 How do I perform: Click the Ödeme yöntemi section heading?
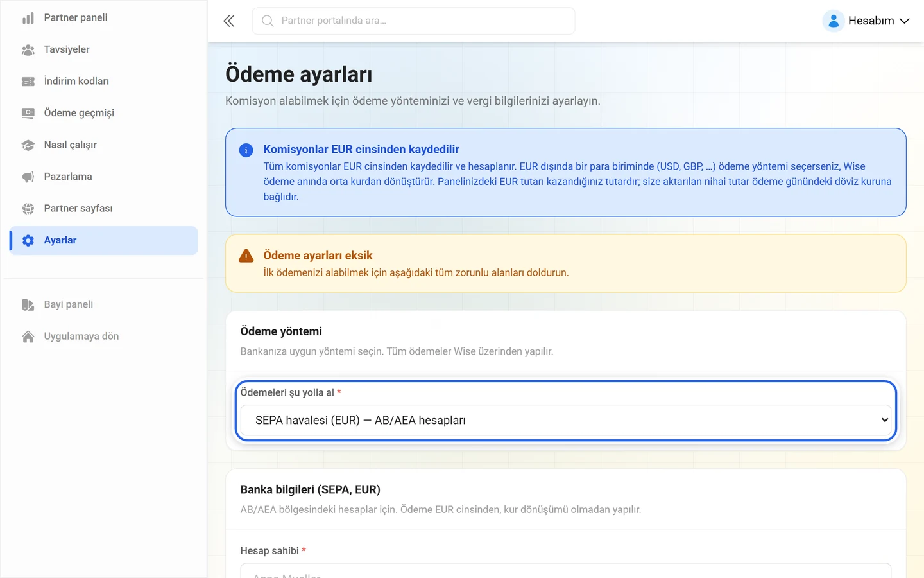[x=281, y=331]
